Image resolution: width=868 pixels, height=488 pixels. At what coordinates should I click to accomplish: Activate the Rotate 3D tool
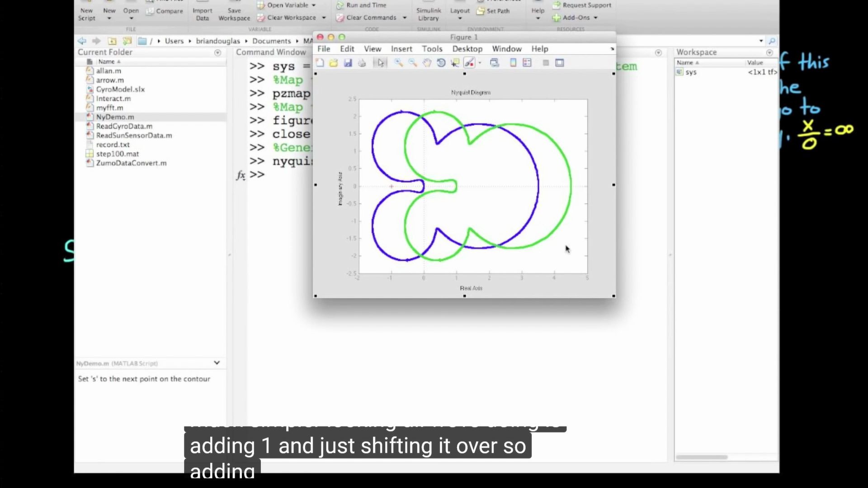441,63
